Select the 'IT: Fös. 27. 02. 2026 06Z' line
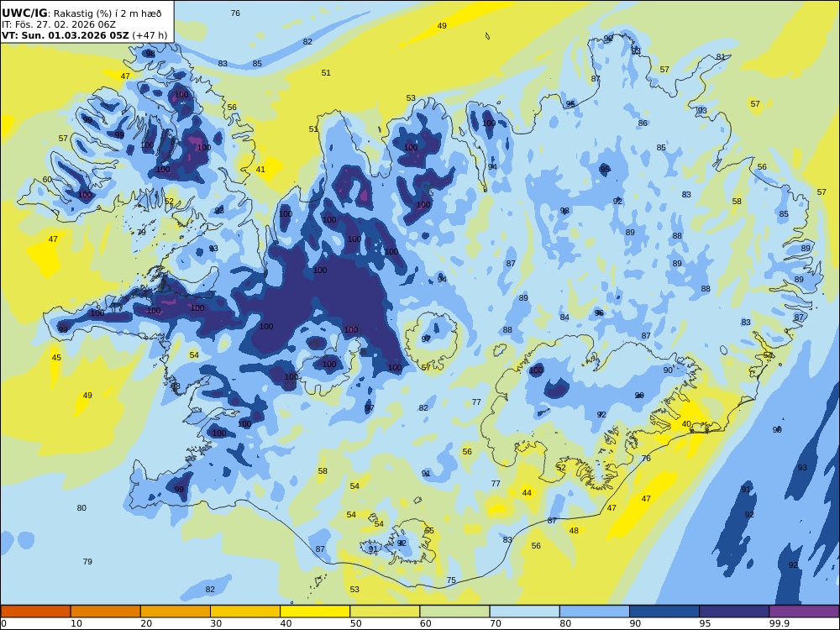 click(x=59, y=24)
